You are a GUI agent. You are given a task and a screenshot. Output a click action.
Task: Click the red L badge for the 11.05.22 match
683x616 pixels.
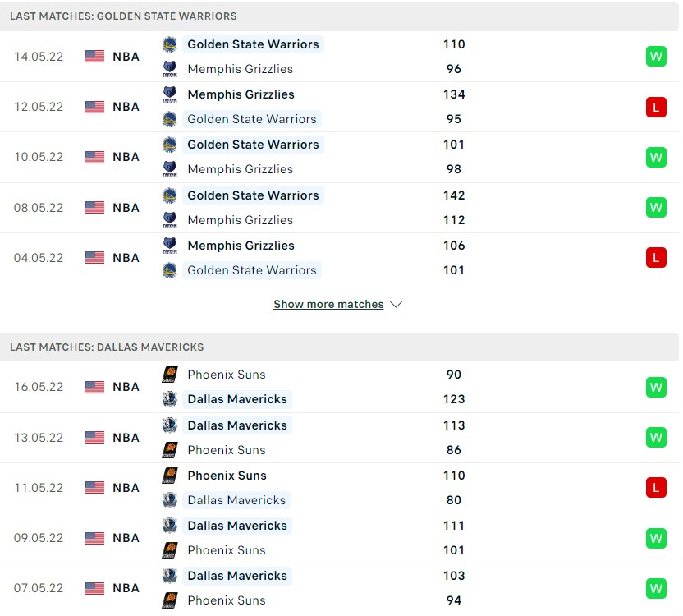(656, 488)
